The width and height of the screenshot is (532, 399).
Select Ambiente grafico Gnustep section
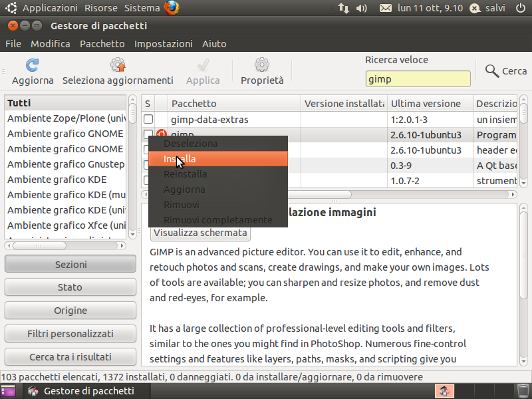65,164
